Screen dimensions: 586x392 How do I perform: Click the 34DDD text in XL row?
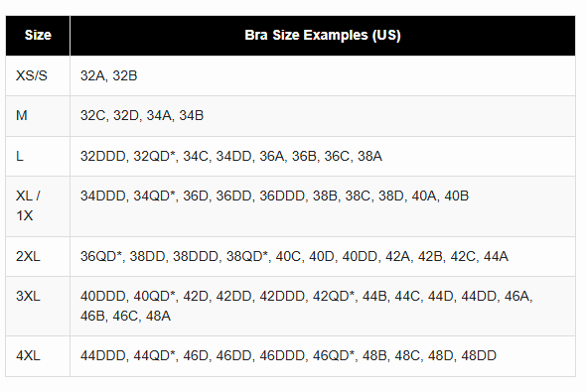point(102,196)
